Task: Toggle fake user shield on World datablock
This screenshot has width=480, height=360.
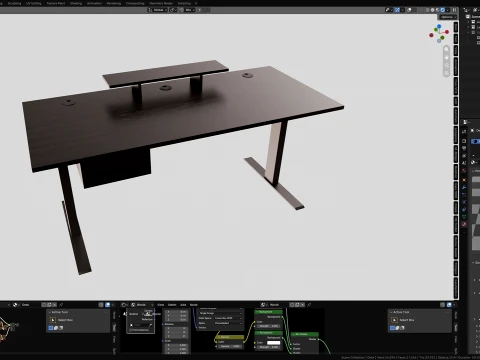Action: pos(292,305)
